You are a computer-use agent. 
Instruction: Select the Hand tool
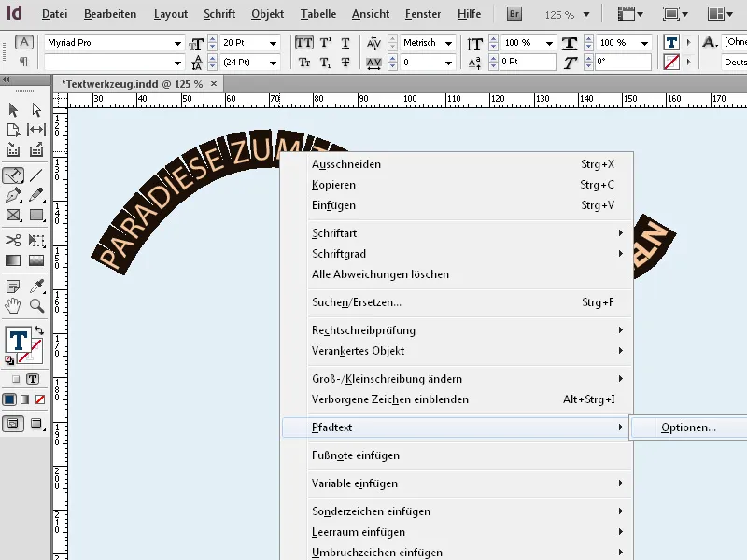[13, 306]
